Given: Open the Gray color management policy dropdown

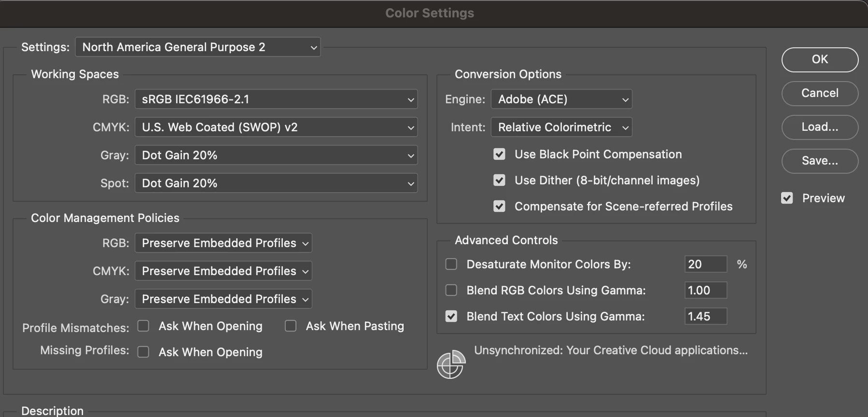Looking at the screenshot, I should tap(224, 299).
